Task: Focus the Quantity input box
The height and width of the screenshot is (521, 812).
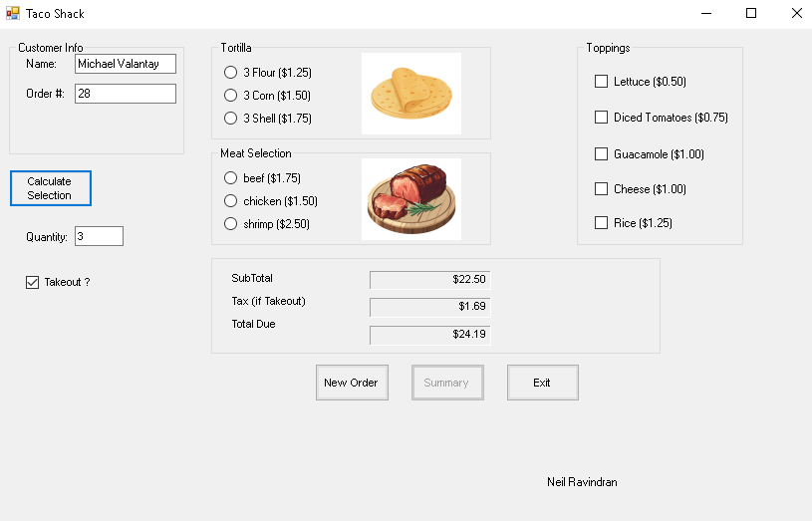Action: pos(99,237)
